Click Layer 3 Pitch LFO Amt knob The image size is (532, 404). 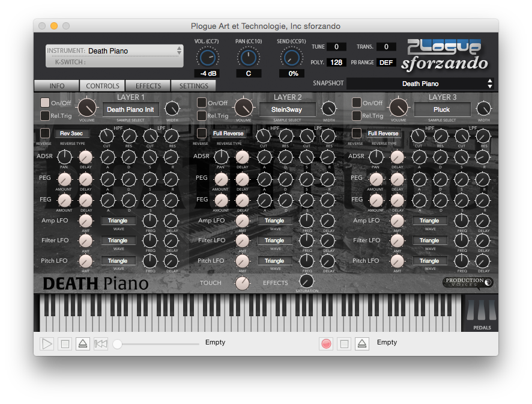397,262
